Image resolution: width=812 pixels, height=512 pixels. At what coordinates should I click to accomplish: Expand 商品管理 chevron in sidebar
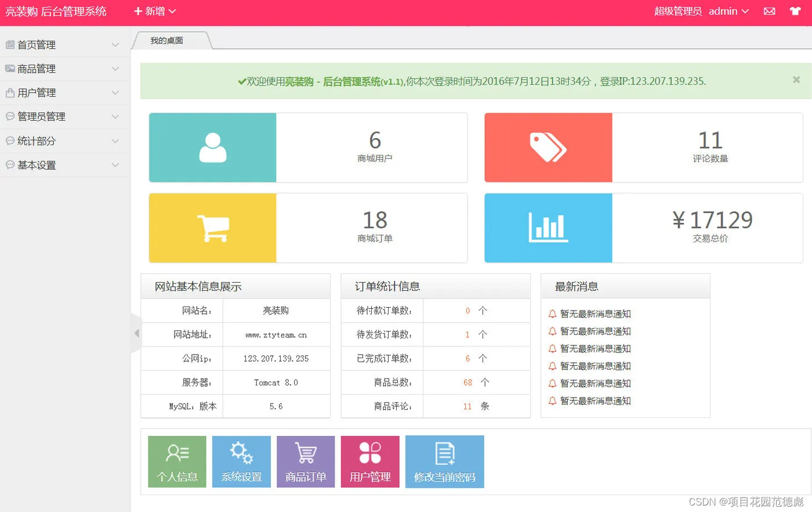pyautogui.click(x=115, y=68)
